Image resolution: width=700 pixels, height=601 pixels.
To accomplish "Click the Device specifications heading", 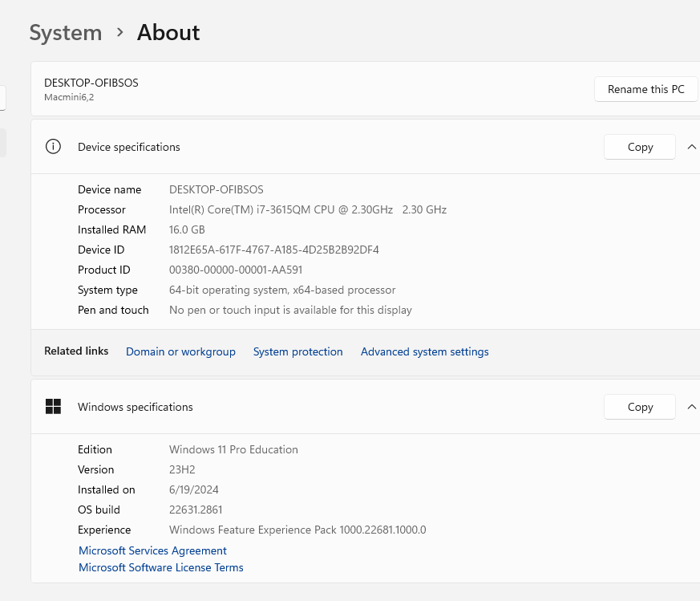I will coord(129,147).
